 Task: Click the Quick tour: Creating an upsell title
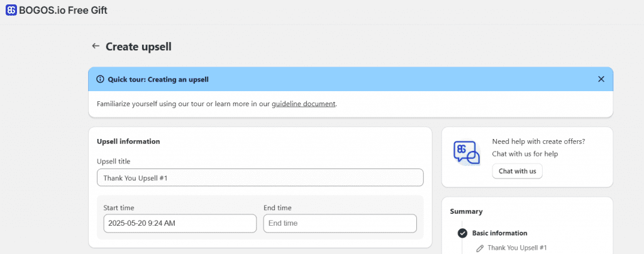click(x=158, y=79)
